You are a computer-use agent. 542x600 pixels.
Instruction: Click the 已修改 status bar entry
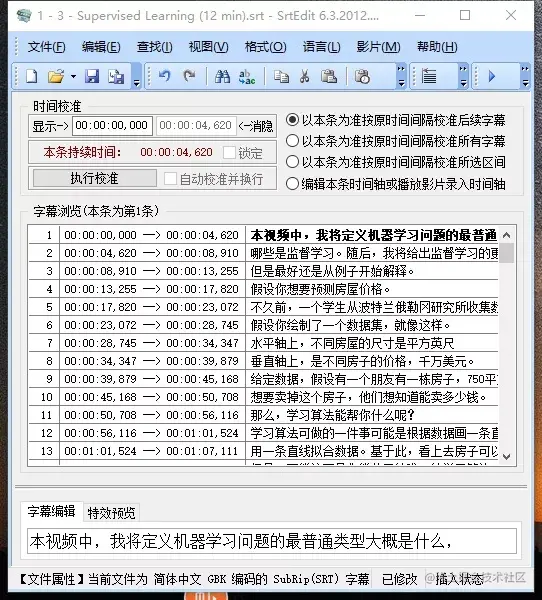pos(399,579)
